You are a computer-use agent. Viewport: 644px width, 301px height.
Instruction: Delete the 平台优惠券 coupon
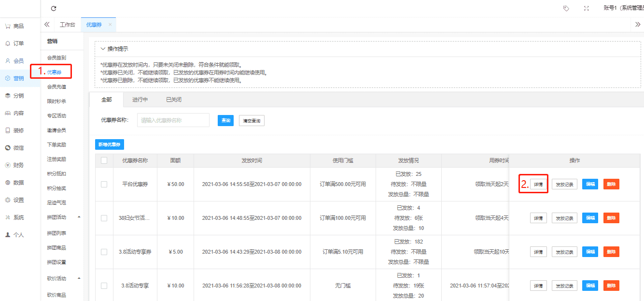click(611, 184)
